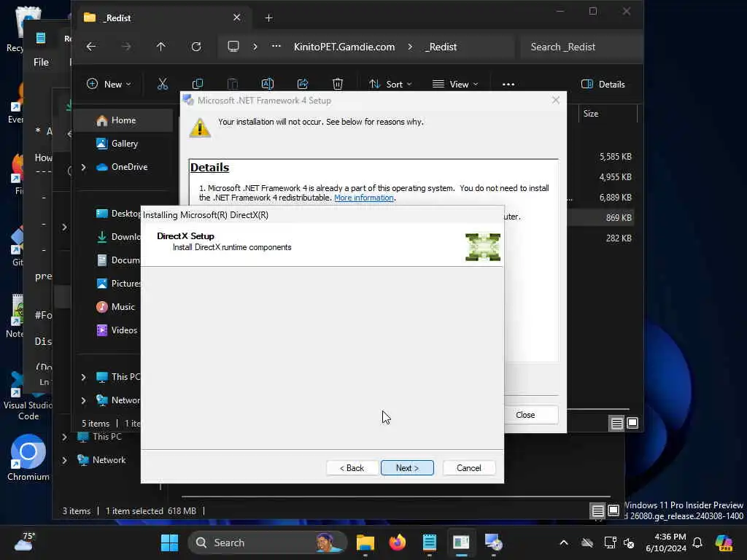747x560 pixels.
Task: Click the Delete trash icon
Action: coord(337,85)
